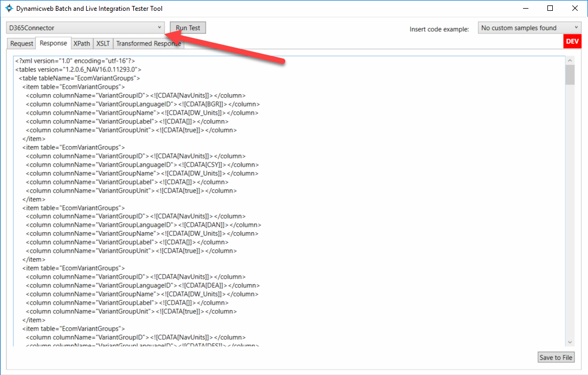The width and height of the screenshot is (588, 375).
Task: Go to the XSLT tab
Action: coord(103,44)
